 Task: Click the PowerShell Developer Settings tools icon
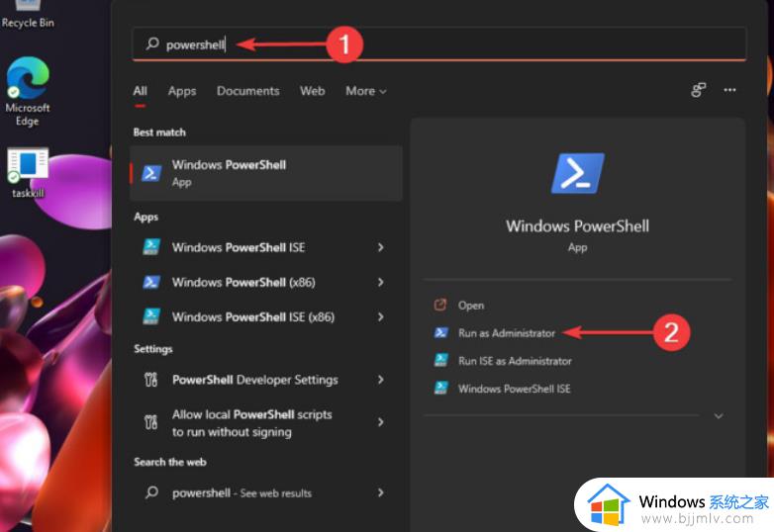point(151,380)
